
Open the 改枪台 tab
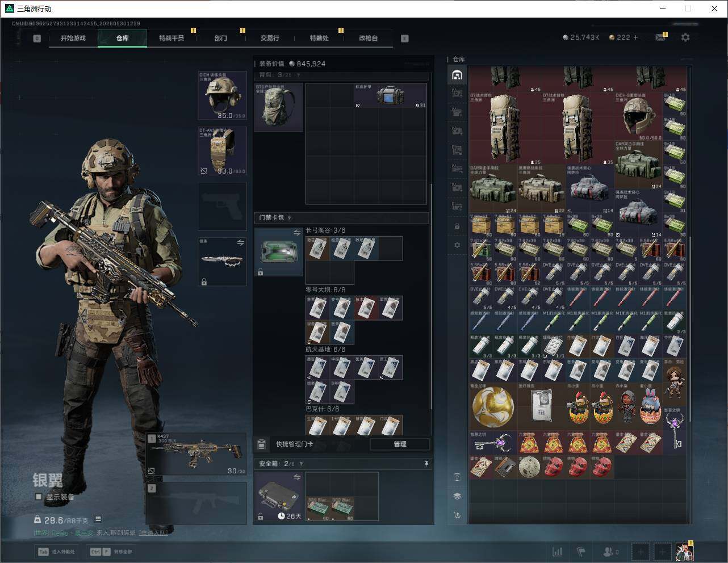tap(368, 38)
